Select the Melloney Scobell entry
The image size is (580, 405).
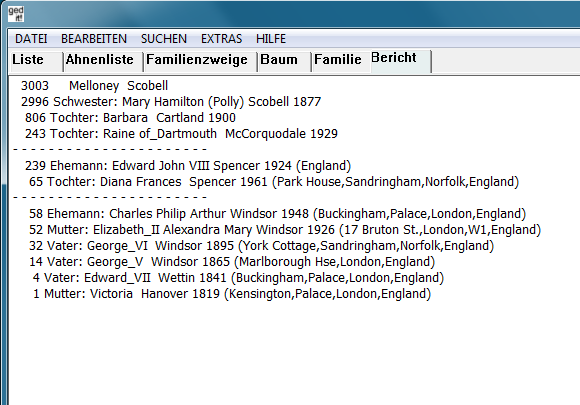94,86
